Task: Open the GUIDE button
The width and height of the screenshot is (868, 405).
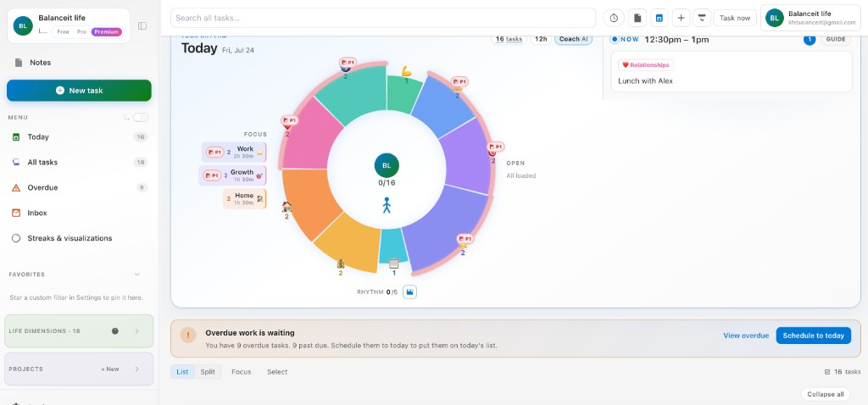Action: [836, 39]
